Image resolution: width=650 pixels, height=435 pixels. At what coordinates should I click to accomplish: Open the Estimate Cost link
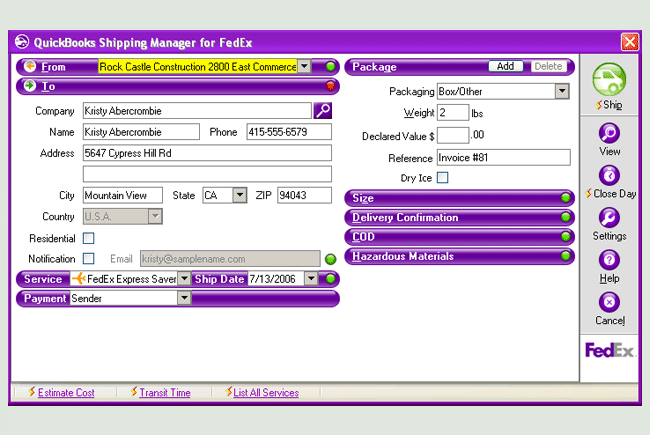[x=66, y=393]
